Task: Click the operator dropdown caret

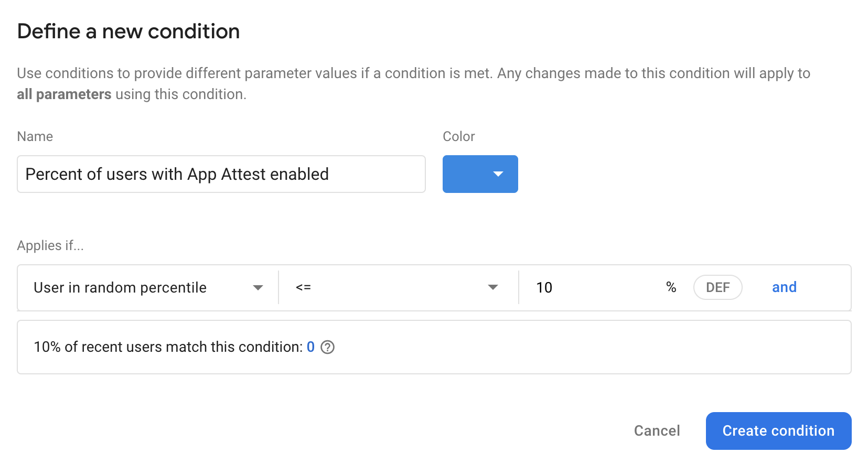Action: tap(492, 287)
